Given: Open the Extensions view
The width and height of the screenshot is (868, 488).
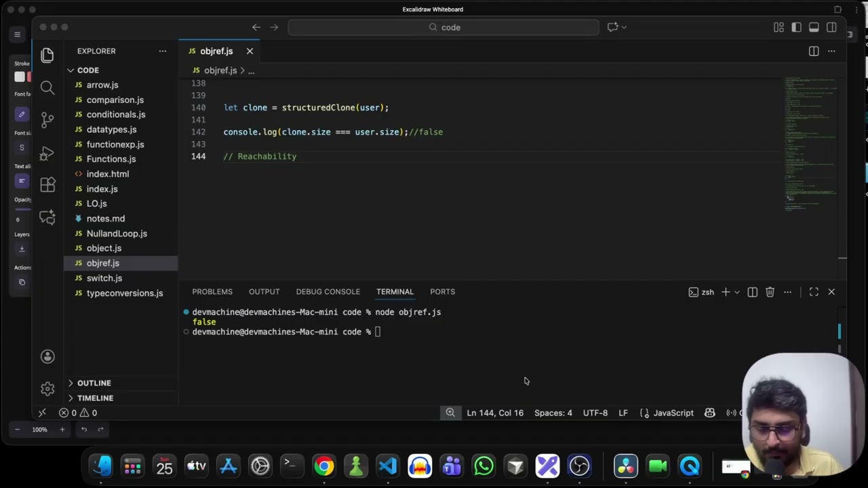Looking at the screenshot, I should 47,185.
